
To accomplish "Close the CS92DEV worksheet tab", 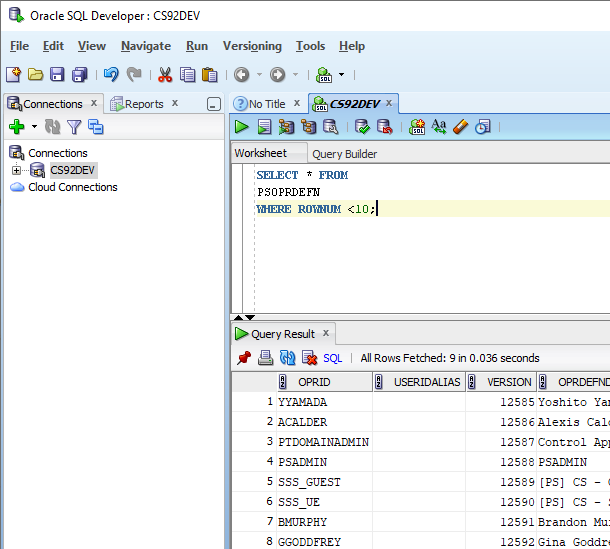I will point(389,103).
